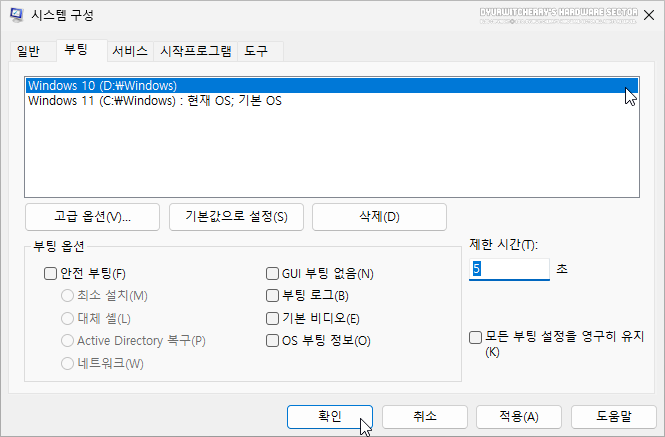Image resolution: width=665 pixels, height=437 pixels.
Task: Select Active Directory 복구(P) radio option
Action: 67,341
